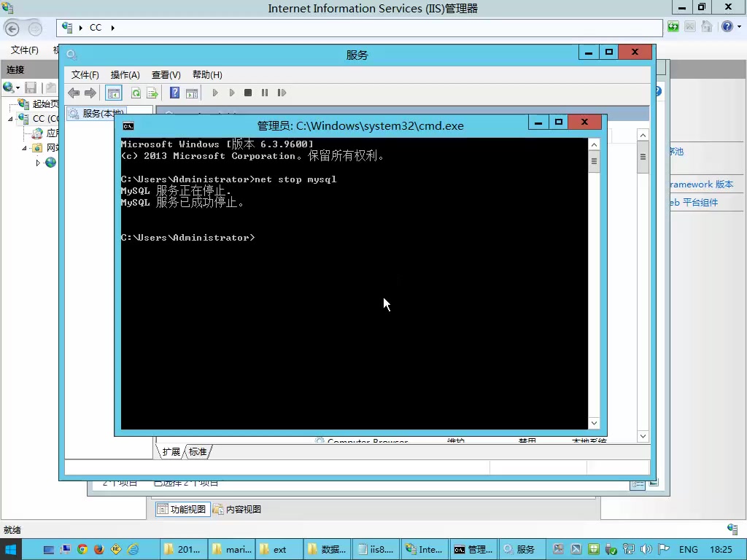Export the Services list
This screenshot has height=560, width=747.
click(x=152, y=93)
